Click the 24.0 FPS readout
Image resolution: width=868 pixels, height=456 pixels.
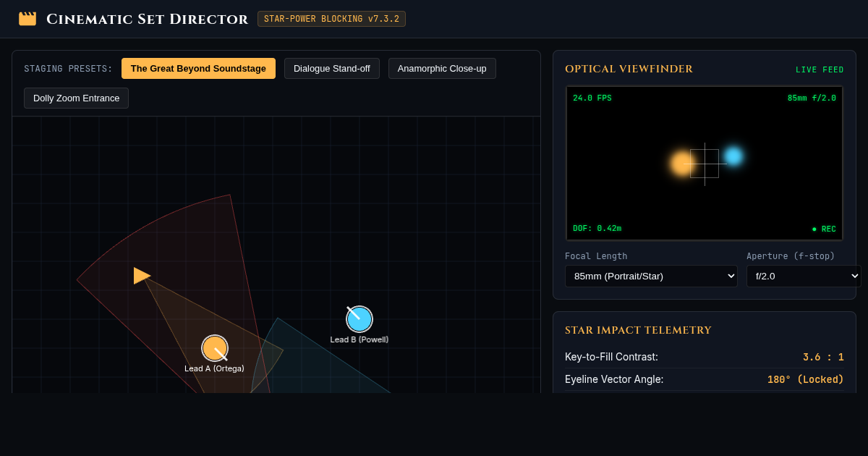coord(592,98)
